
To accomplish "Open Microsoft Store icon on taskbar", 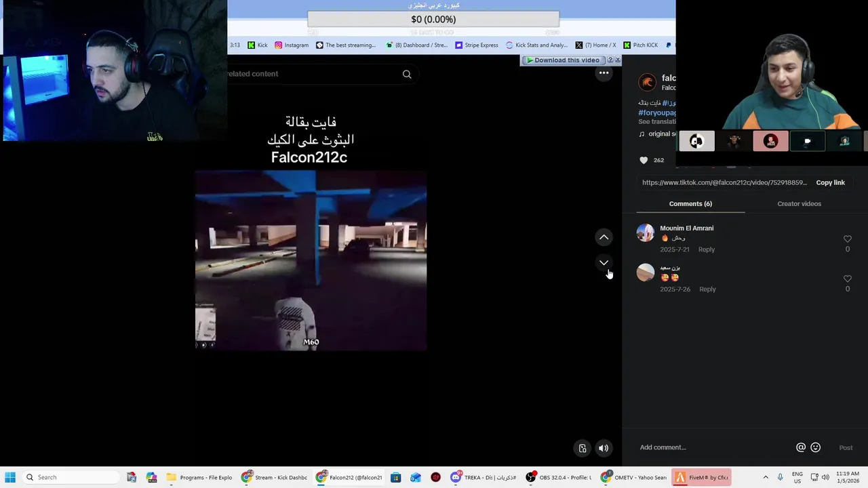I will tap(395, 477).
